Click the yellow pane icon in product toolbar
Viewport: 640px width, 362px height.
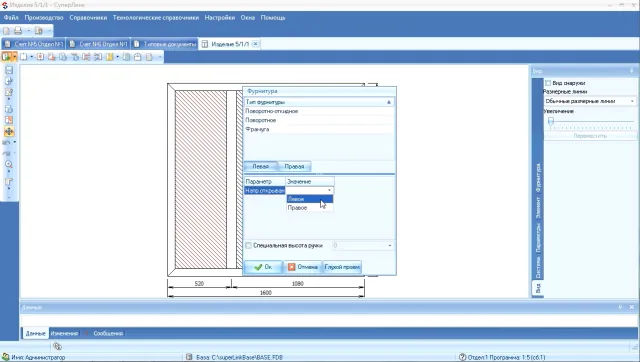110,57
